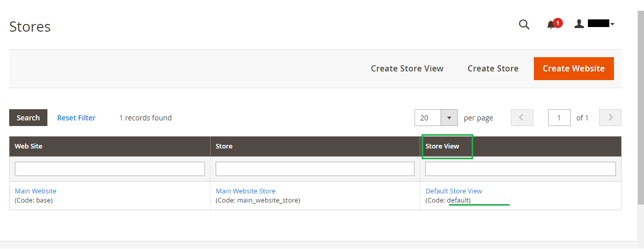Click the user account avatar icon
This screenshot has width=644, height=249.
point(579,23)
